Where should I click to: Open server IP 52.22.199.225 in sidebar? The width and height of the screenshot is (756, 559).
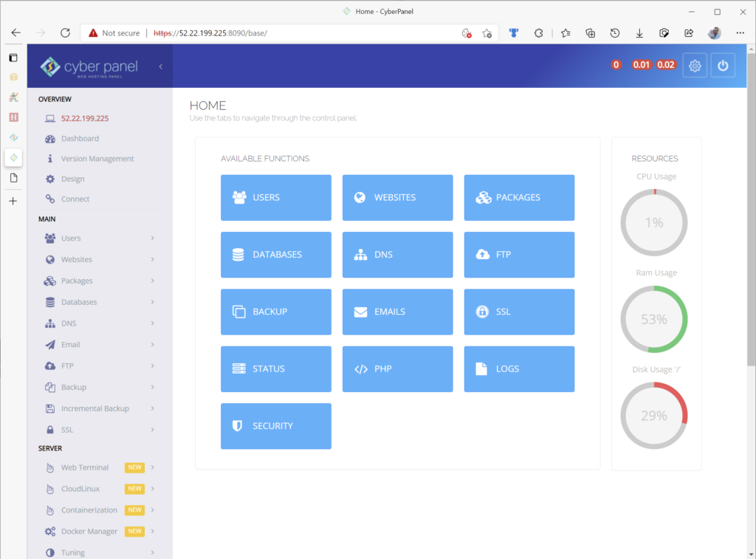click(85, 119)
